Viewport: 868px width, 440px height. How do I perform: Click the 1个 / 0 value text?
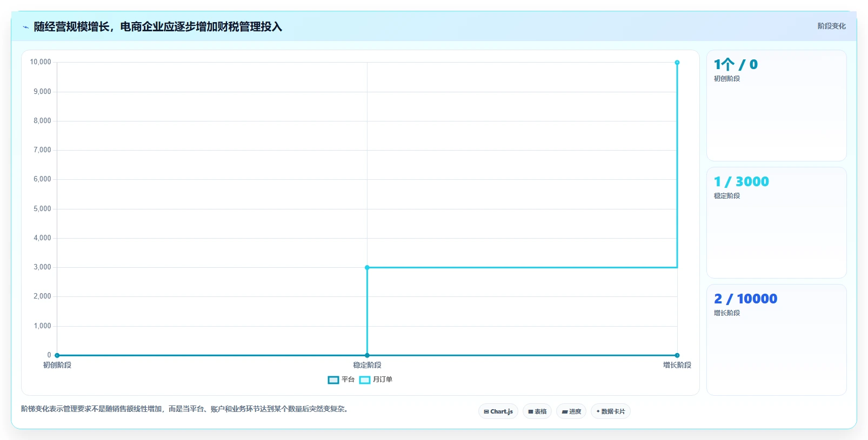(736, 65)
